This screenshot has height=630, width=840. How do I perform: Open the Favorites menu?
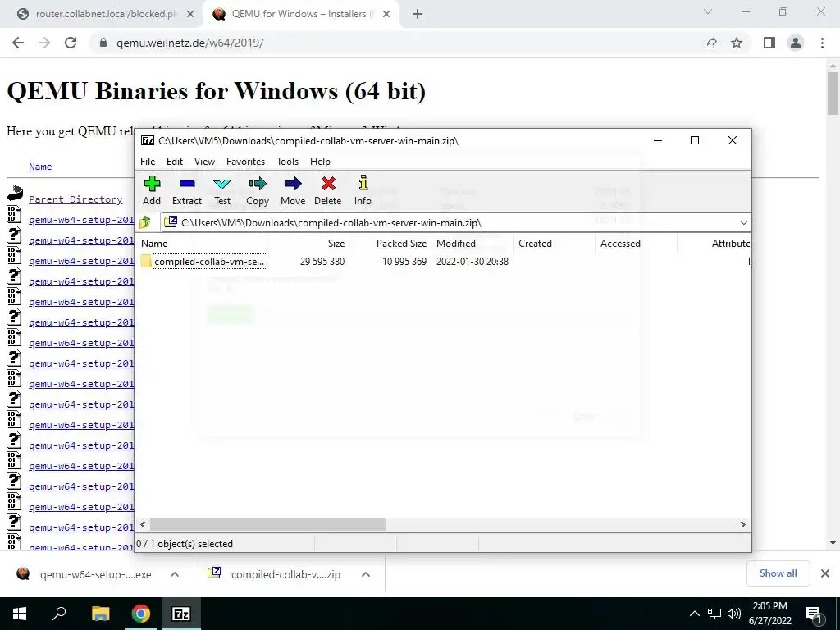[245, 162]
